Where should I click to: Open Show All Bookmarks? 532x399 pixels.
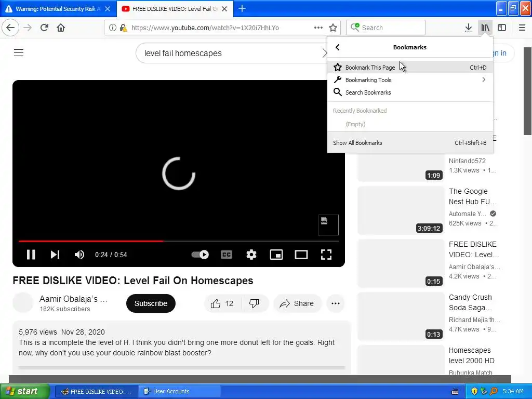click(410, 143)
